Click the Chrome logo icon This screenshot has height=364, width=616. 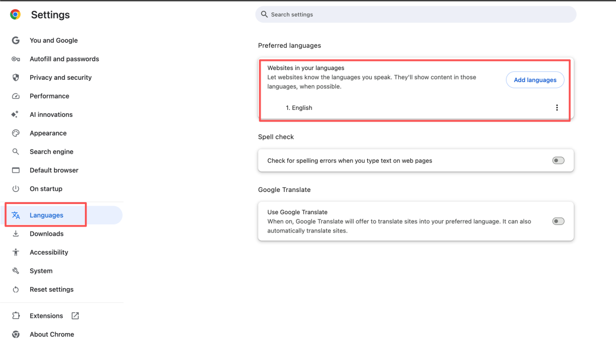15,15
